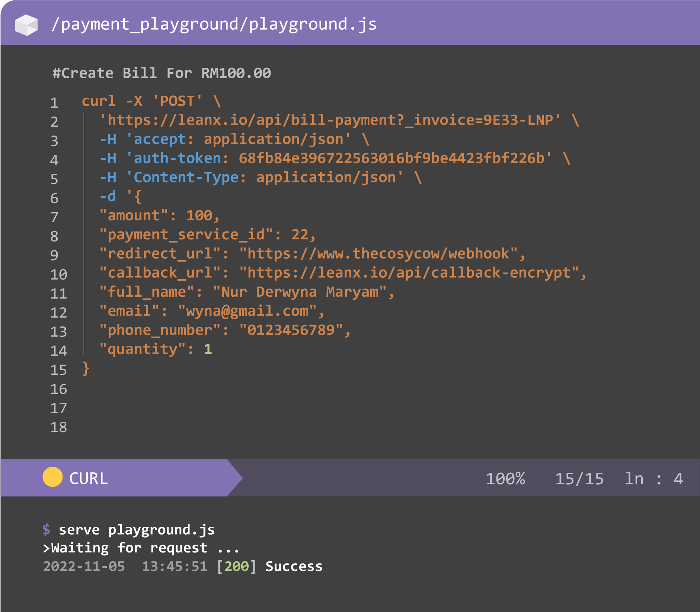Select the CURL mode label
Image resolution: width=700 pixels, height=612 pixels.
pyautogui.click(x=89, y=478)
